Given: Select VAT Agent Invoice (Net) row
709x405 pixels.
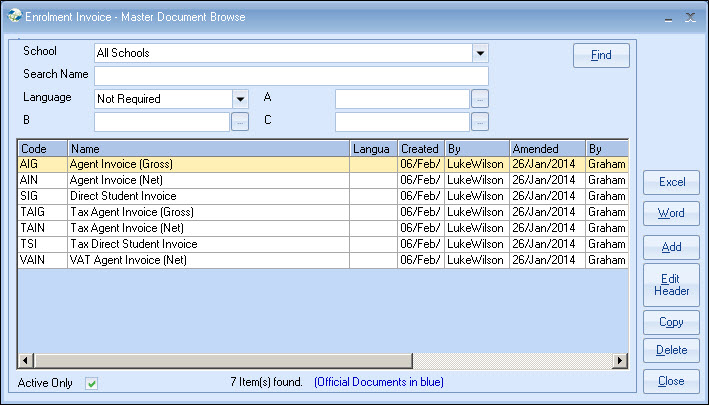Looking at the screenshot, I should pyautogui.click(x=208, y=260).
